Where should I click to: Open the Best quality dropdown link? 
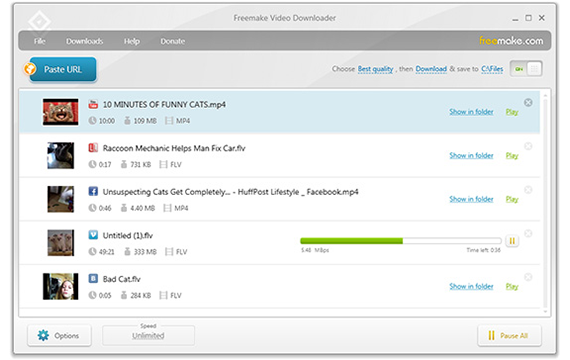[x=376, y=69]
